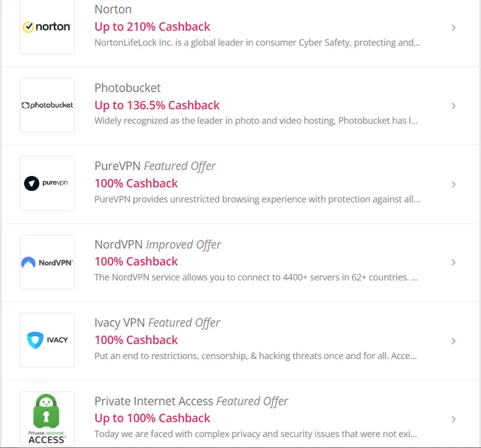Expand the Ivacy VPN chevron arrow
This screenshot has height=448, width=481.
[453, 341]
